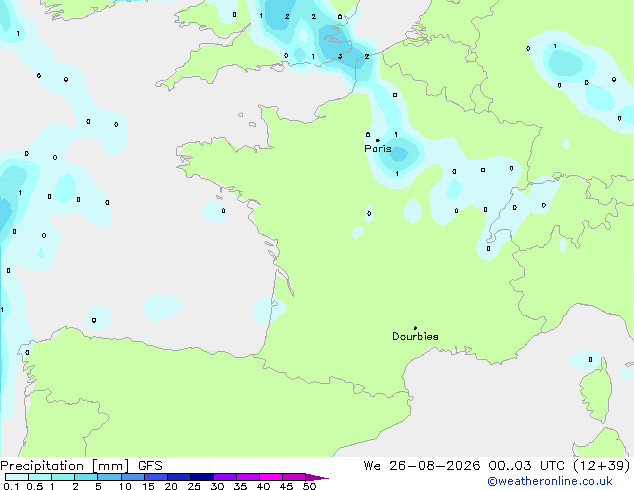Click the '50' legend scale value
The image size is (634, 490).
coord(310,486)
